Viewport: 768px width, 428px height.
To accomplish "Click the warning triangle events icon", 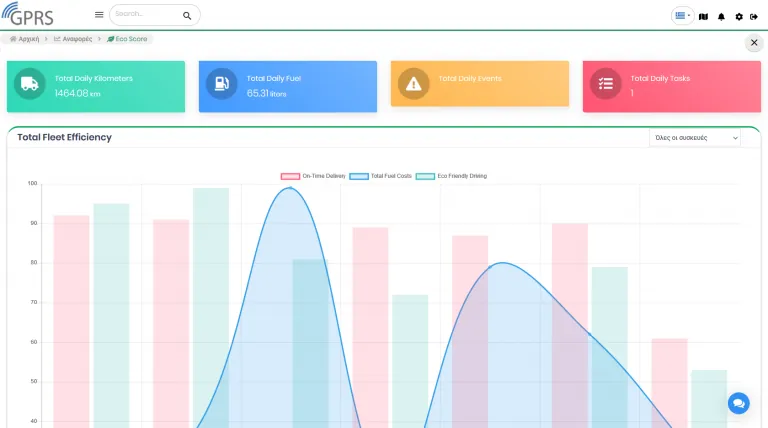I will (x=413, y=84).
